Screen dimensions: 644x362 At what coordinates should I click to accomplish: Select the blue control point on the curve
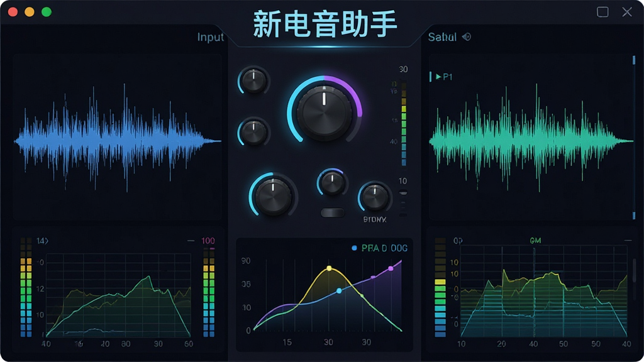coord(339,290)
